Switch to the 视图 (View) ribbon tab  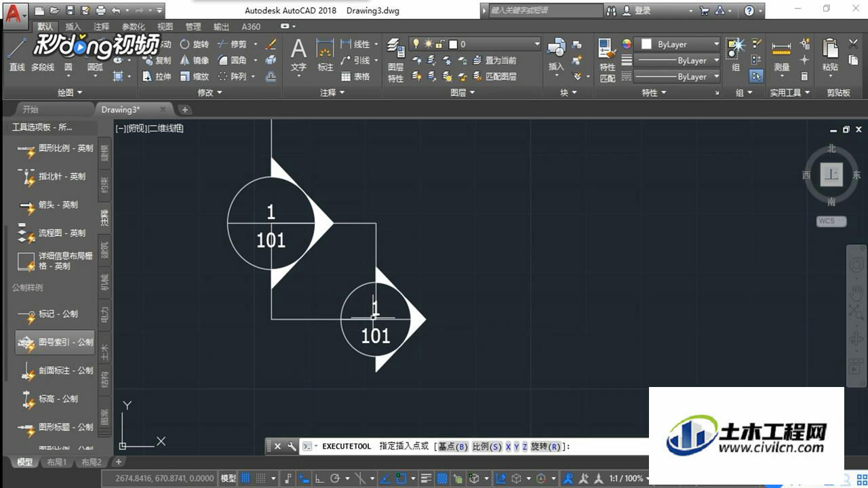pyautogui.click(x=165, y=27)
